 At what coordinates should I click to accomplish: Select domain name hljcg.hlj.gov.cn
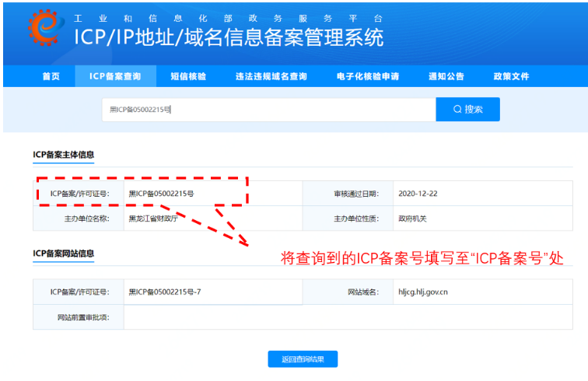tap(423, 292)
